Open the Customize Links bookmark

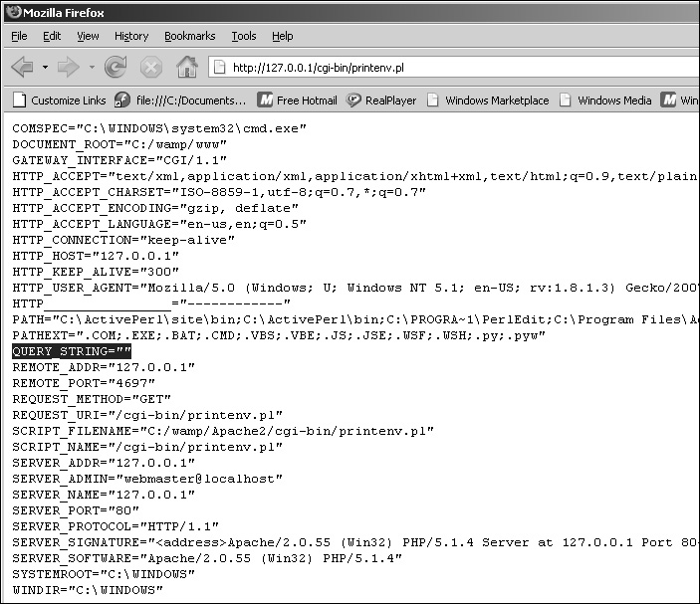pyautogui.click(x=59, y=101)
